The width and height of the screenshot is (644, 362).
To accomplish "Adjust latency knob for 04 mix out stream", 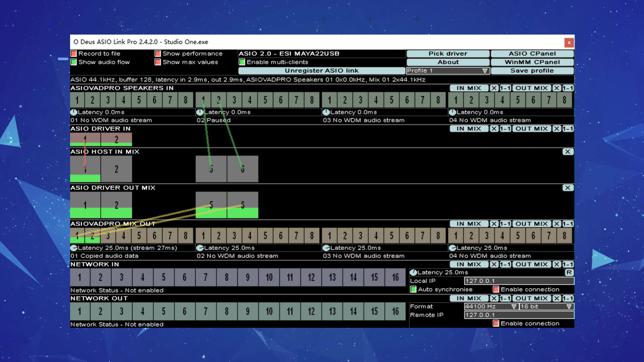I will click(452, 248).
